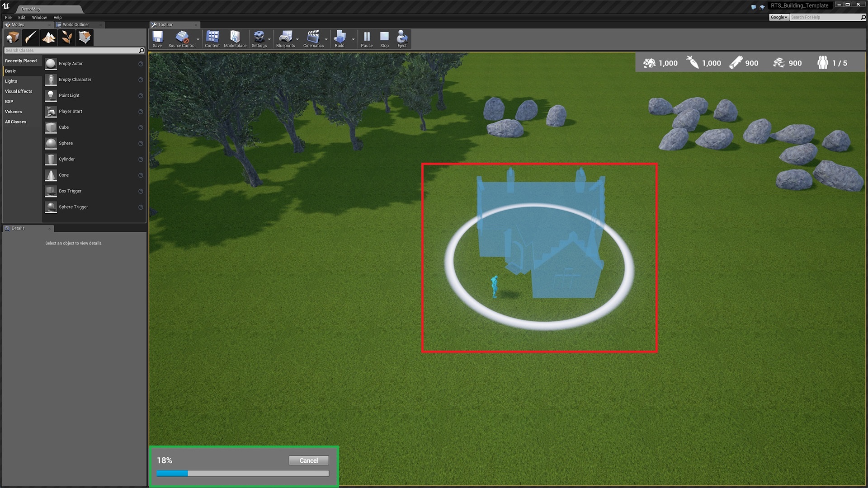This screenshot has height=488, width=868.
Task: Switch to Paint mode brush icon
Action: (x=31, y=38)
